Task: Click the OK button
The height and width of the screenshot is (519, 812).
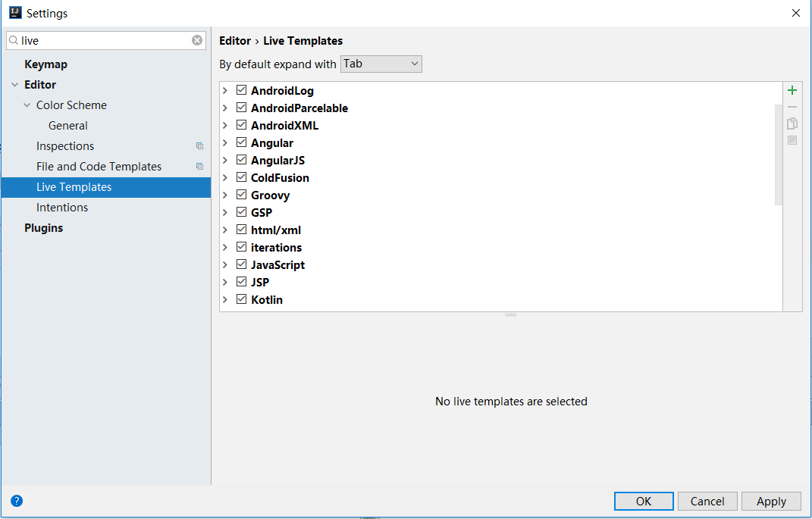Action: 644,501
